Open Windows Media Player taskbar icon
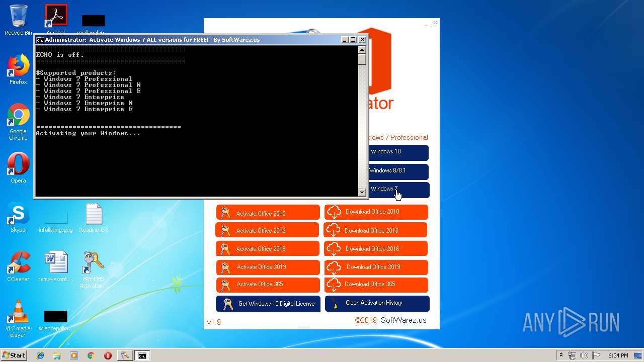The height and width of the screenshot is (362, 644). (74, 355)
